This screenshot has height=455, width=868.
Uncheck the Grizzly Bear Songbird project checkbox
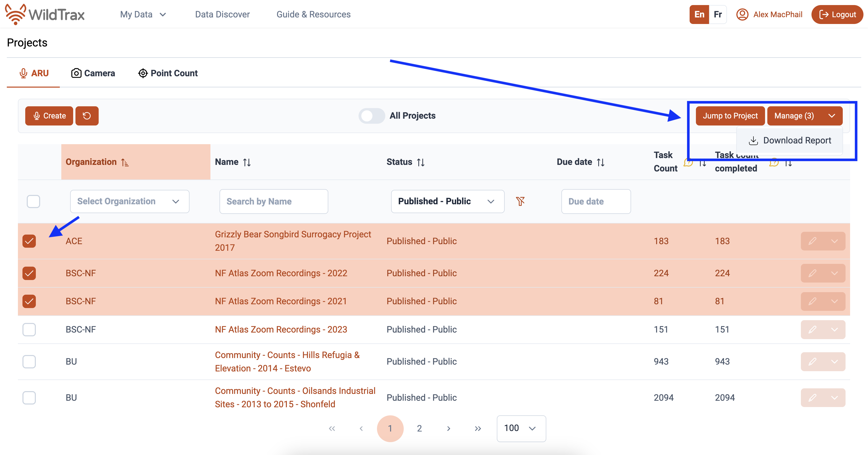(29, 241)
